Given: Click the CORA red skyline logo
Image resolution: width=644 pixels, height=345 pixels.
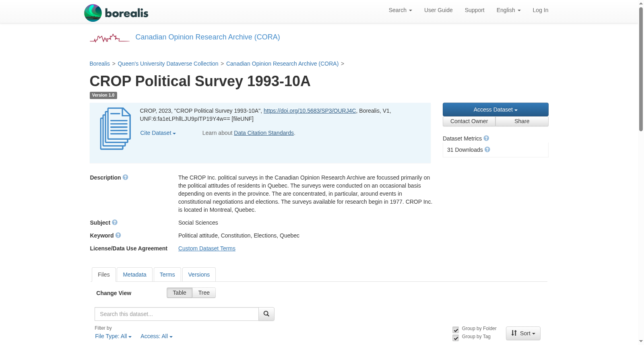Looking at the screenshot, I should click(x=109, y=38).
